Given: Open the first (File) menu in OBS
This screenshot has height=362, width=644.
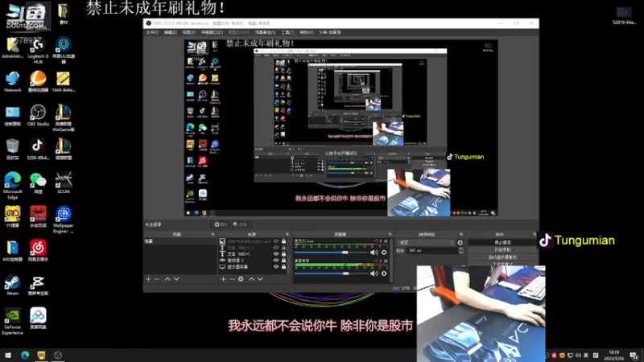Looking at the screenshot, I should [151, 32].
